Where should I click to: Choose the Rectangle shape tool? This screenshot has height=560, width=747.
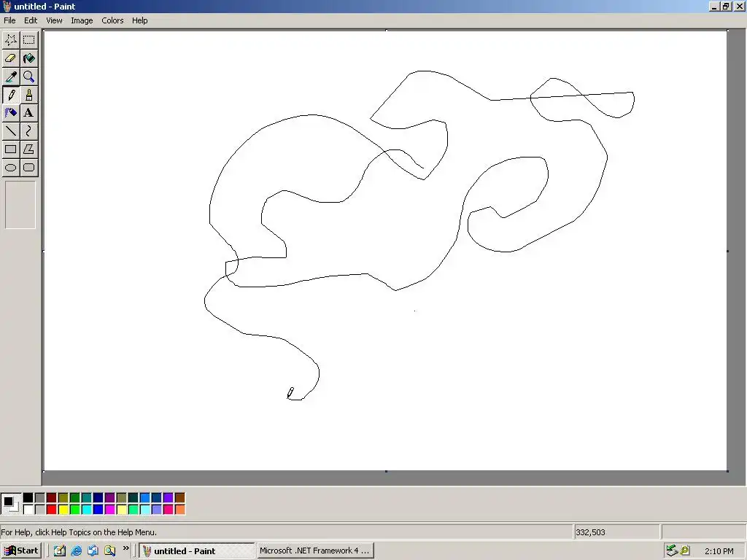coord(11,149)
